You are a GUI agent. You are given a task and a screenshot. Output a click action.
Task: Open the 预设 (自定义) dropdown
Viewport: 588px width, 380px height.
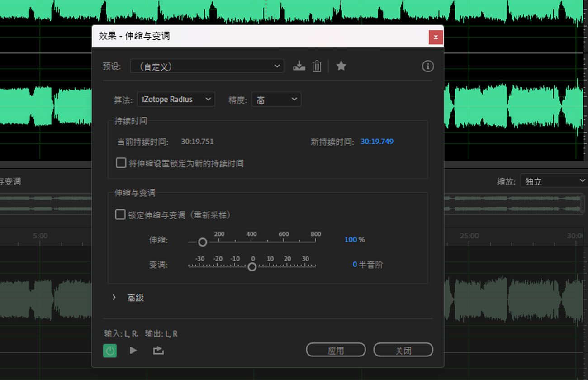pyautogui.click(x=207, y=66)
